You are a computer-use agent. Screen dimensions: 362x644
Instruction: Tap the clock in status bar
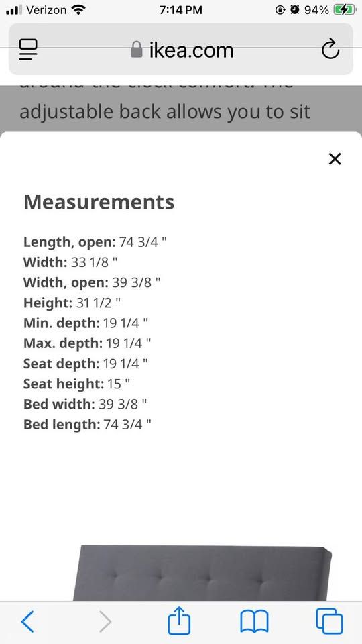[180, 10]
